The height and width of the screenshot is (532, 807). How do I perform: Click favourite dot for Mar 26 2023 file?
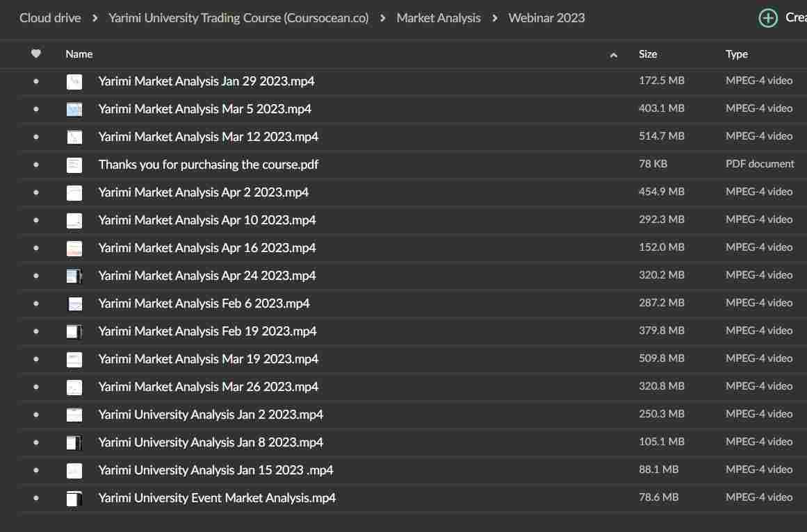tap(36, 387)
